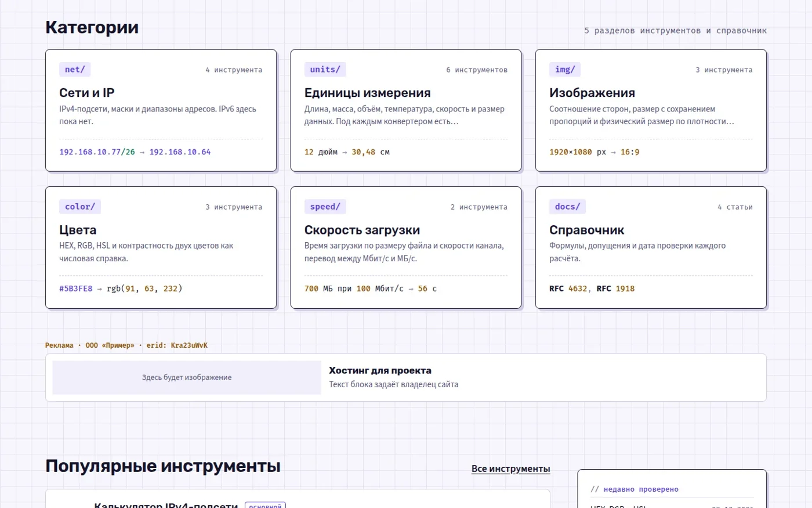
Task: Open the Единицы измерения category card
Action: tap(405, 110)
